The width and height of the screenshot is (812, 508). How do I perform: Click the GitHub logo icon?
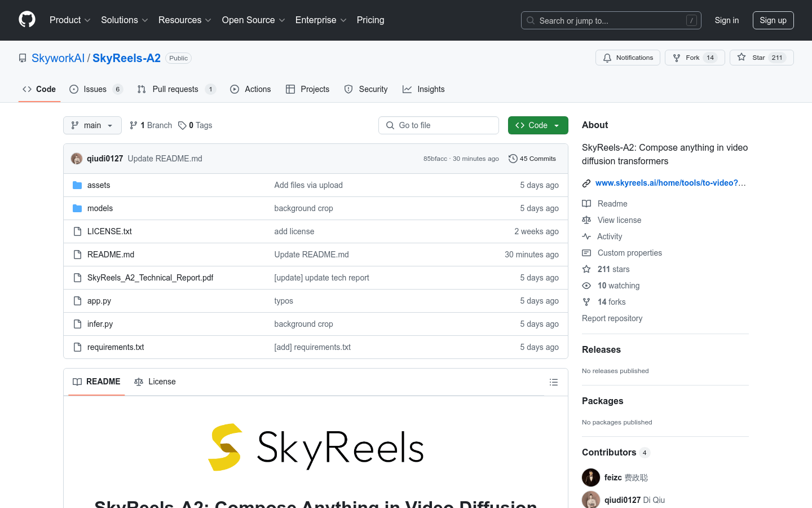(27, 20)
